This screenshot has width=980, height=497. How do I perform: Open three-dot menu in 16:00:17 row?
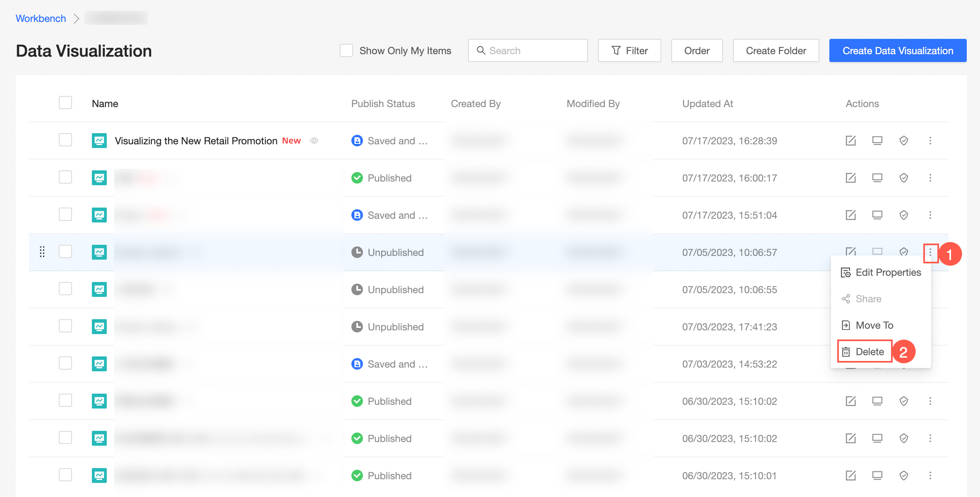[x=930, y=178]
